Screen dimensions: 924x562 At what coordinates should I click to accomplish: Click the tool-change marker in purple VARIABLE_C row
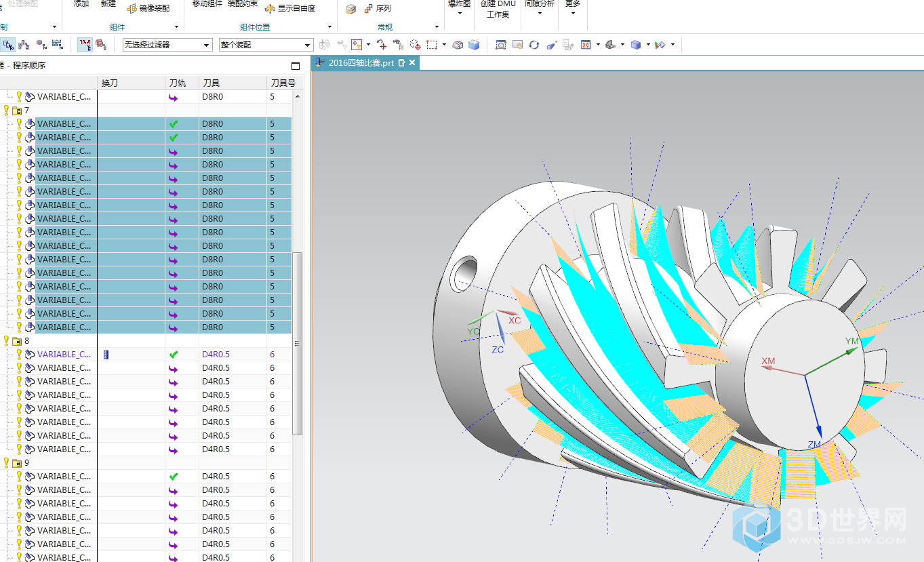pos(106,354)
